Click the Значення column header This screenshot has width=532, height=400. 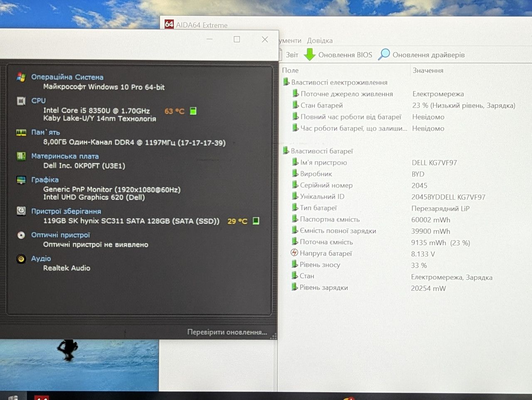[428, 71]
